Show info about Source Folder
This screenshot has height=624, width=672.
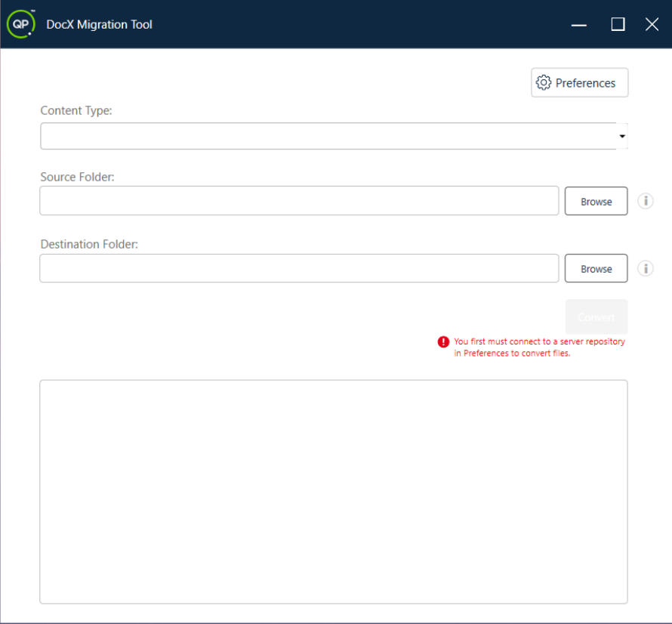[x=646, y=201]
